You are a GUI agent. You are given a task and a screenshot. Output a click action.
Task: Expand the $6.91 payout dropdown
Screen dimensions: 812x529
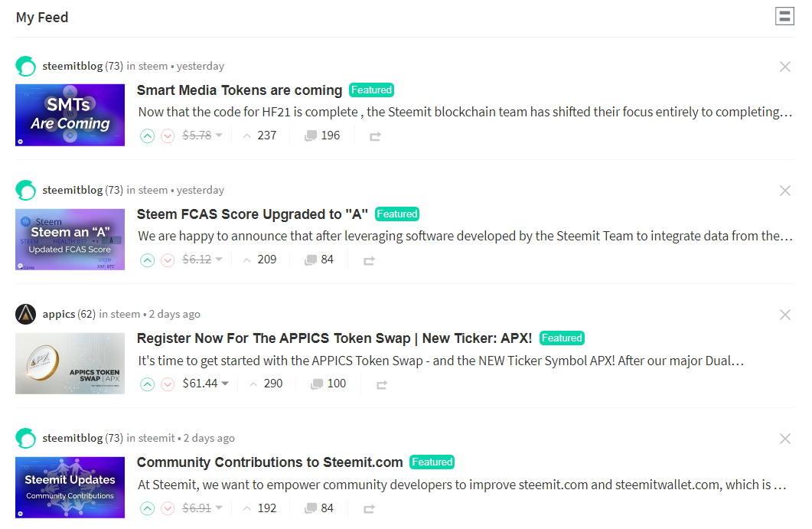point(203,508)
